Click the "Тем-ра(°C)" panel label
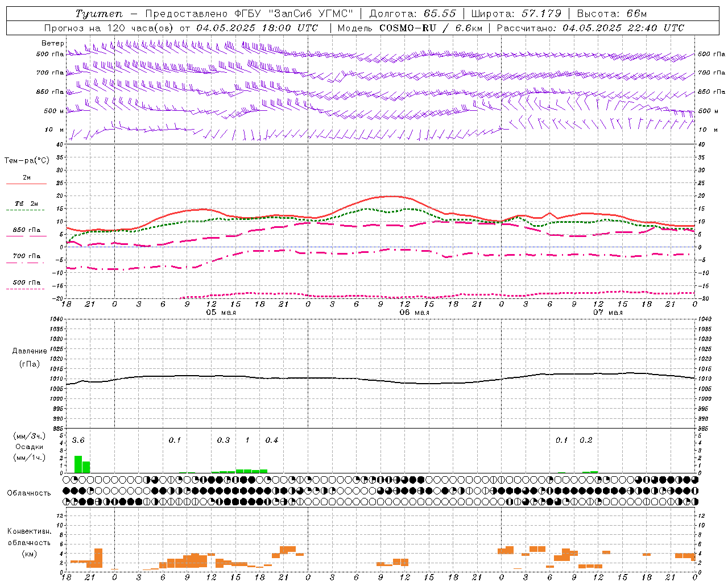This screenshot has width=728, height=582. (x=27, y=161)
